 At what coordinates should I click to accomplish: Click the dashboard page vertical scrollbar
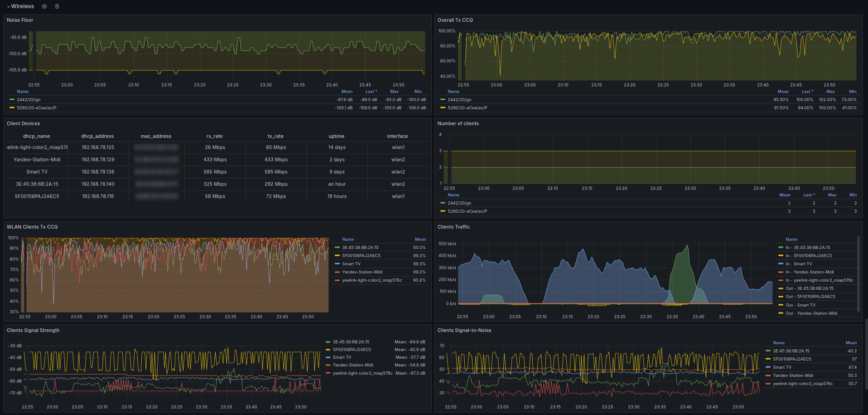tap(866, 354)
